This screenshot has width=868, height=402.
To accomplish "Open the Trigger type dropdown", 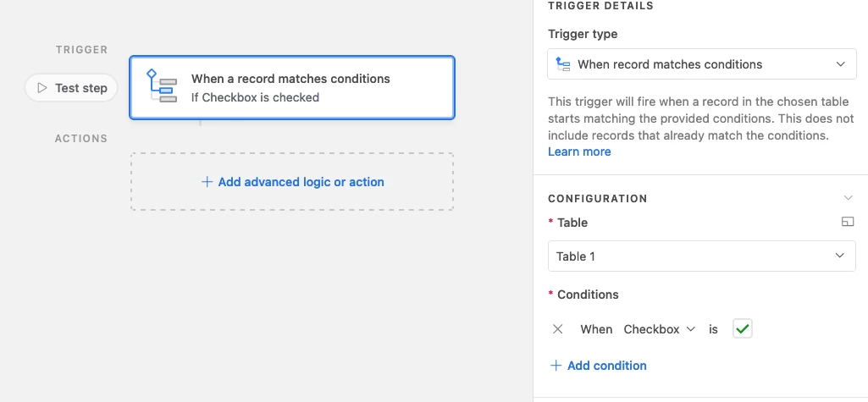I will (701, 64).
